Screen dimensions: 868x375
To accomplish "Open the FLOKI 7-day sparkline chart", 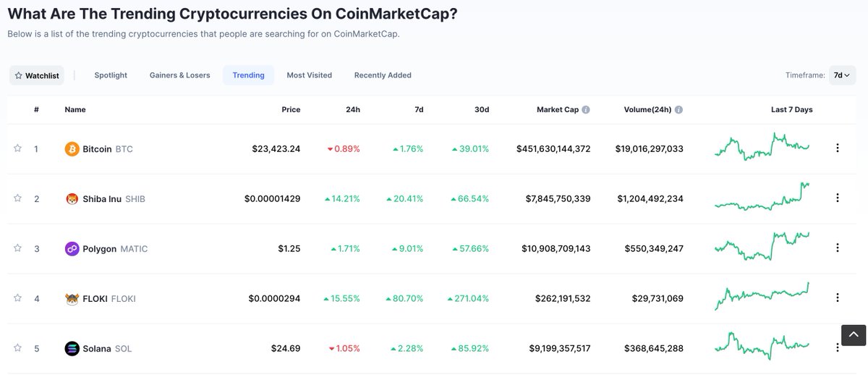I will 762,296.
